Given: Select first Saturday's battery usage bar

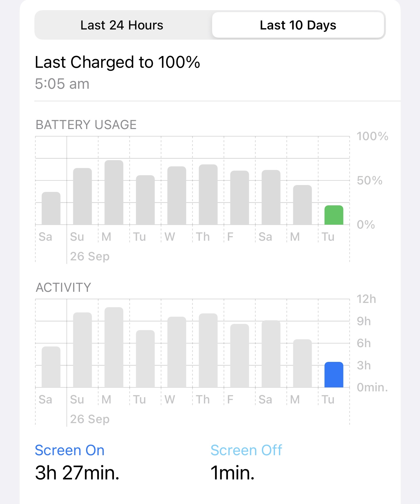Looking at the screenshot, I should pyautogui.click(x=51, y=208).
